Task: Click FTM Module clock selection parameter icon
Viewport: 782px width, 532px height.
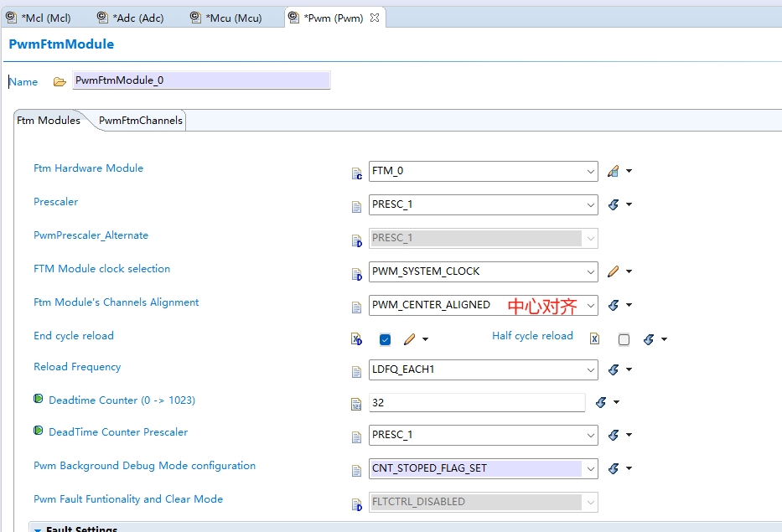Action: coord(356,274)
